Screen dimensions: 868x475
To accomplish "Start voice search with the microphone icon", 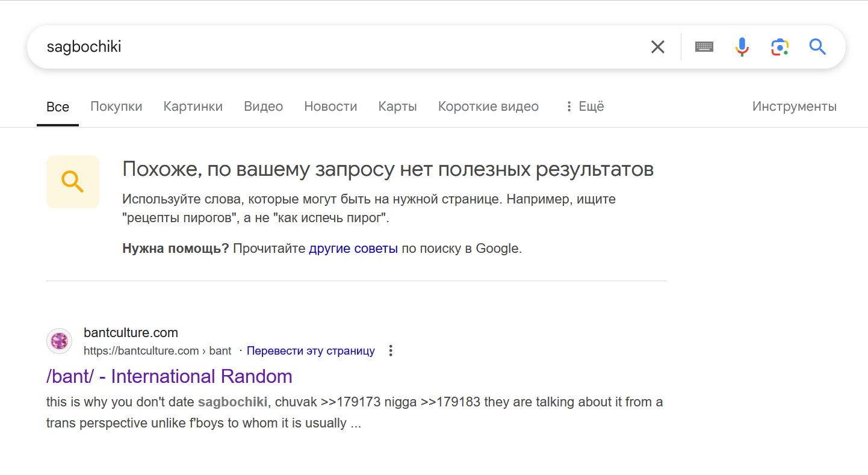I will (742, 47).
